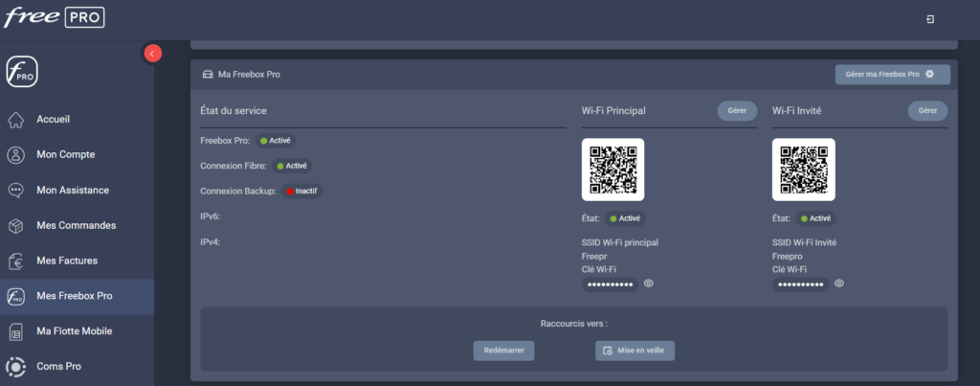980x386 pixels.
Task: Reveal Wi-Fi Principal key with eye icon
Action: pyautogui.click(x=649, y=284)
